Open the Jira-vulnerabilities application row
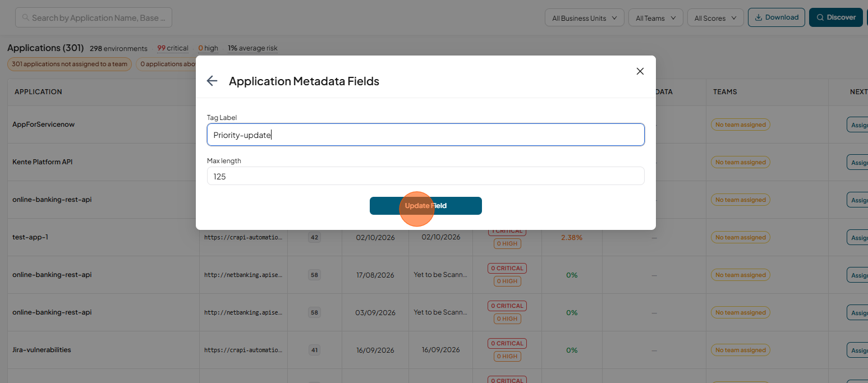Image resolution: width=868 pixels, height=383 pixels. click(42, 350)
